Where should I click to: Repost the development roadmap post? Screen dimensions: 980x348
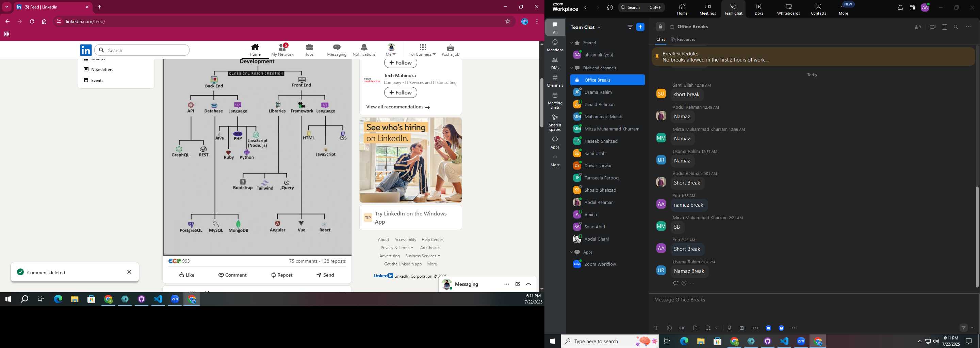click(x=281, y=275)
